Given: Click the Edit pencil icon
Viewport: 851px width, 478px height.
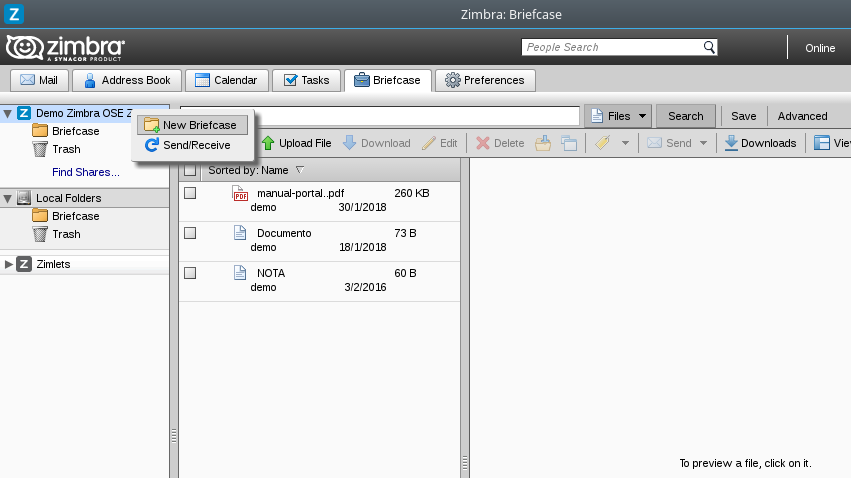Looking at the screenshot, I should (x=429, y=143).
